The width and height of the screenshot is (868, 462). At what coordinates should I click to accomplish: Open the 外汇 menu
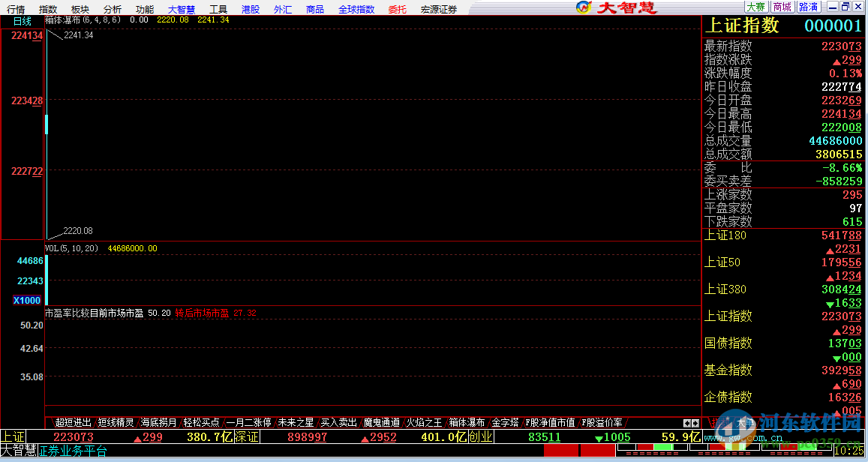point(282,9)
